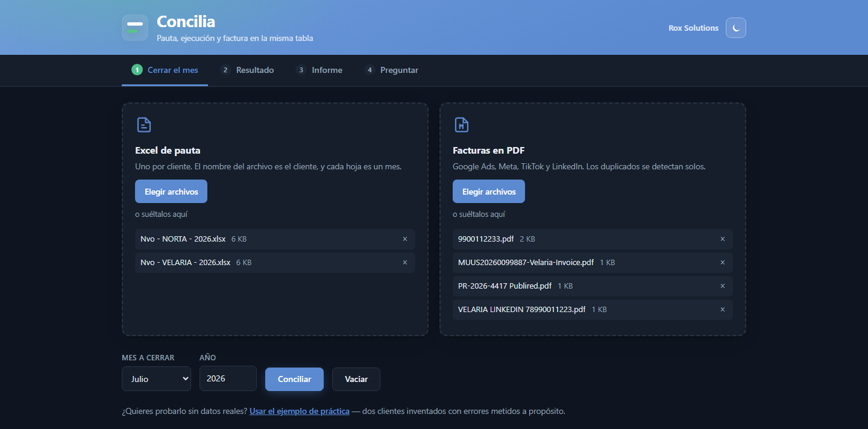Go to the Informe tab

pos(319,70)
